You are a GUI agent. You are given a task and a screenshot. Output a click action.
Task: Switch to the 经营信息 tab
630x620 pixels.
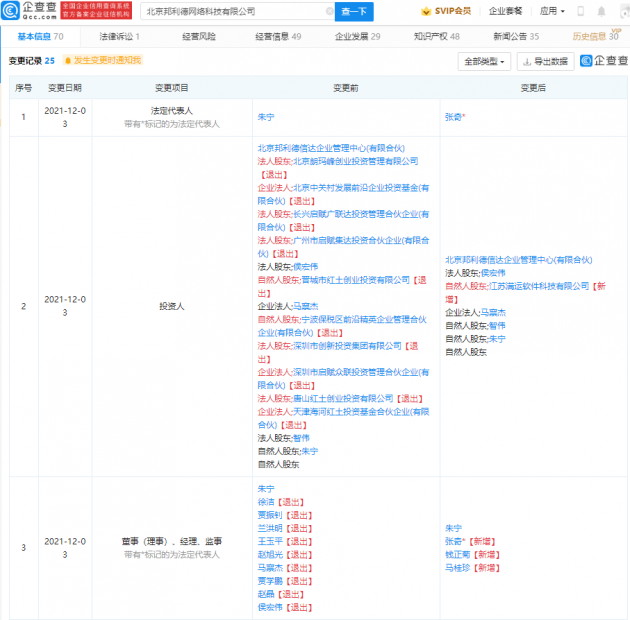[278, 37]
